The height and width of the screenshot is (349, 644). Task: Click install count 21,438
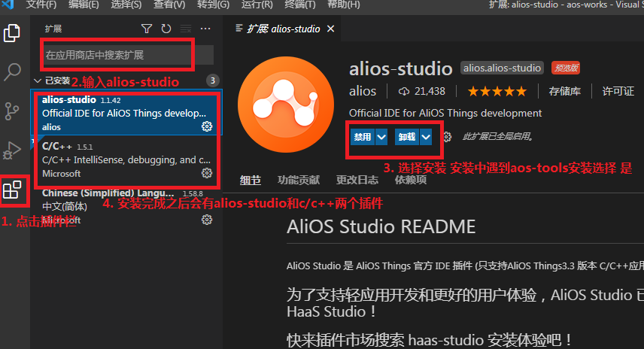pos(422,91)
